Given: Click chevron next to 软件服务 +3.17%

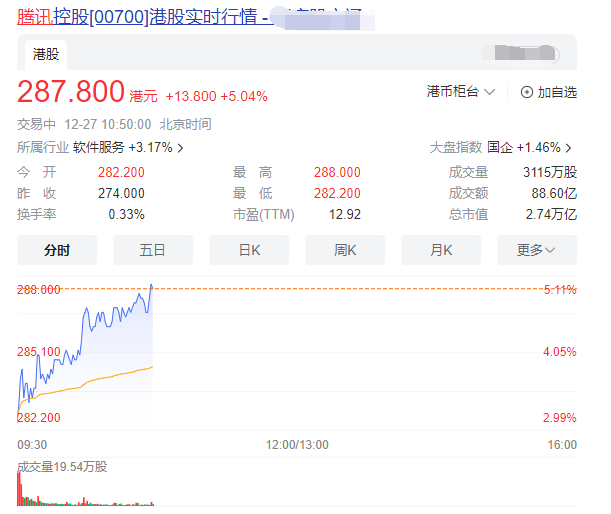Looking at the screenshot, I should pos(180,148).
